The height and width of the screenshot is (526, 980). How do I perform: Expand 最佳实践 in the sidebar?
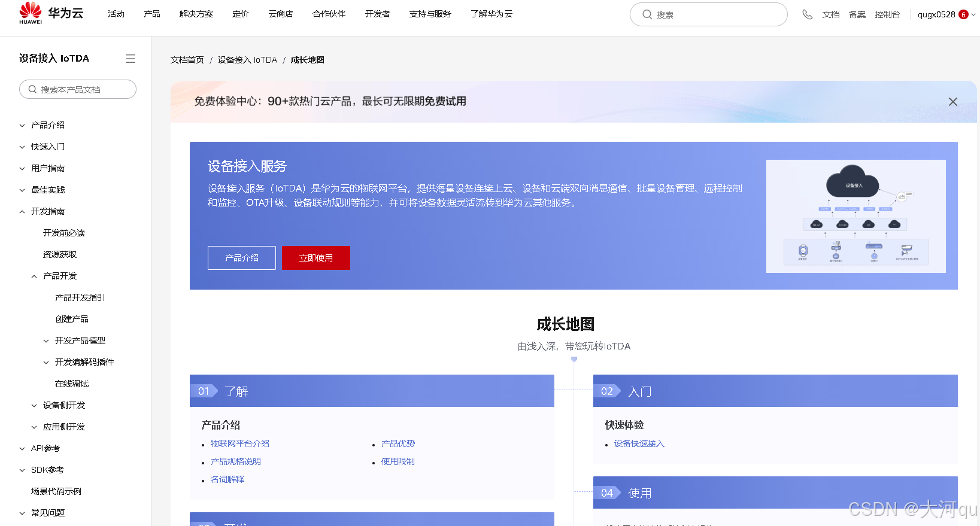pos(22,190)
